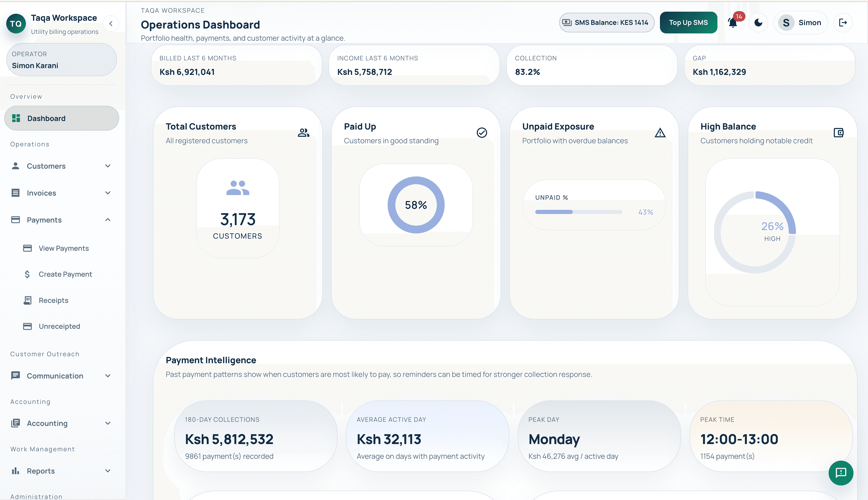Expand the Invoices menu chevron
Screen dimensions: 868x500
(x=108, y=193)
